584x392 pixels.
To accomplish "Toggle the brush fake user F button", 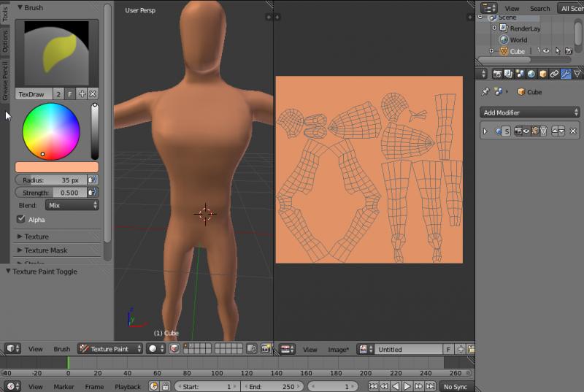I will point(70,94).
